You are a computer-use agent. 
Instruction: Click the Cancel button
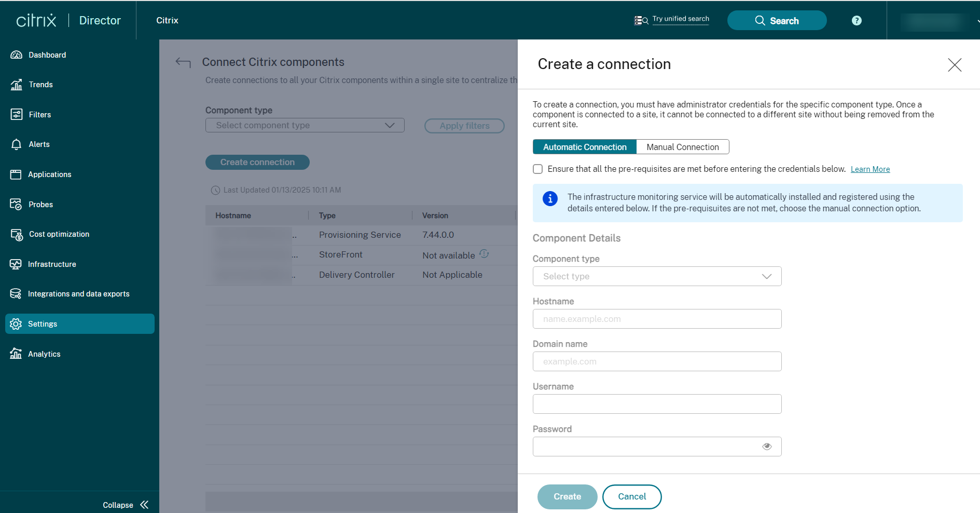(631, 496)
